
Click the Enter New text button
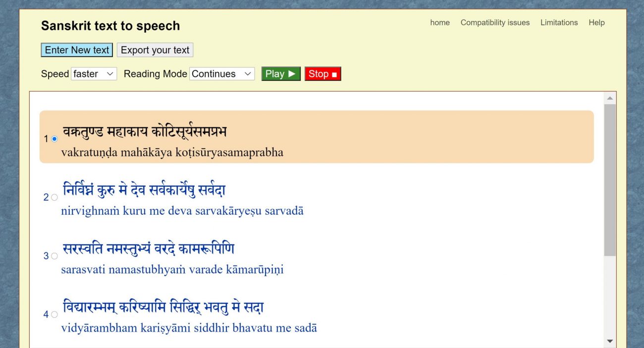76,50
